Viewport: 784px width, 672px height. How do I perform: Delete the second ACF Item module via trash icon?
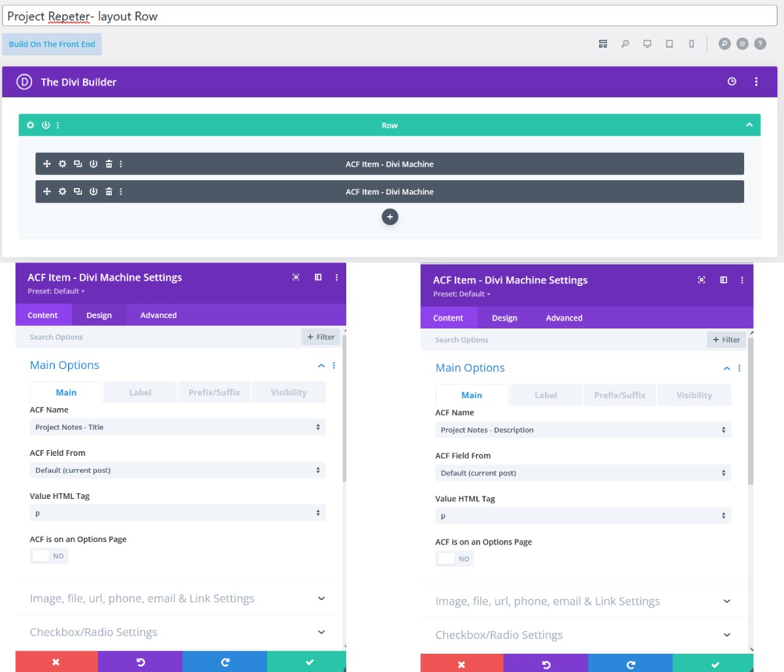tap(108, 191)
